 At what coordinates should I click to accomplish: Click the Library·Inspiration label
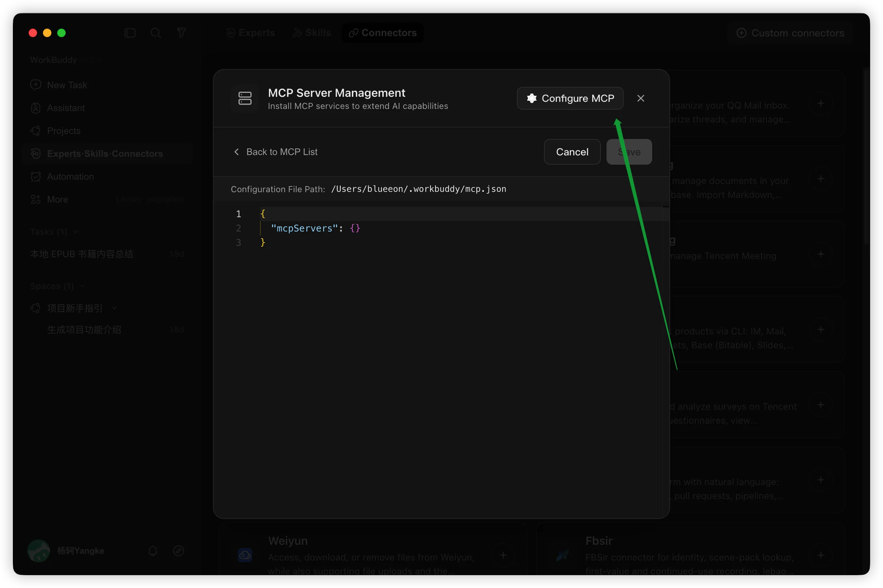(150, 199)
